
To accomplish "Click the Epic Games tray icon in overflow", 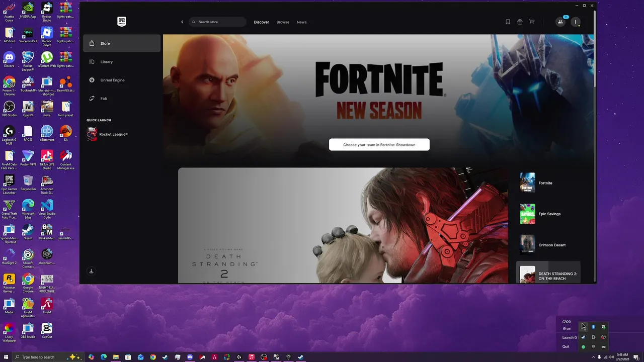I will 593,347.
